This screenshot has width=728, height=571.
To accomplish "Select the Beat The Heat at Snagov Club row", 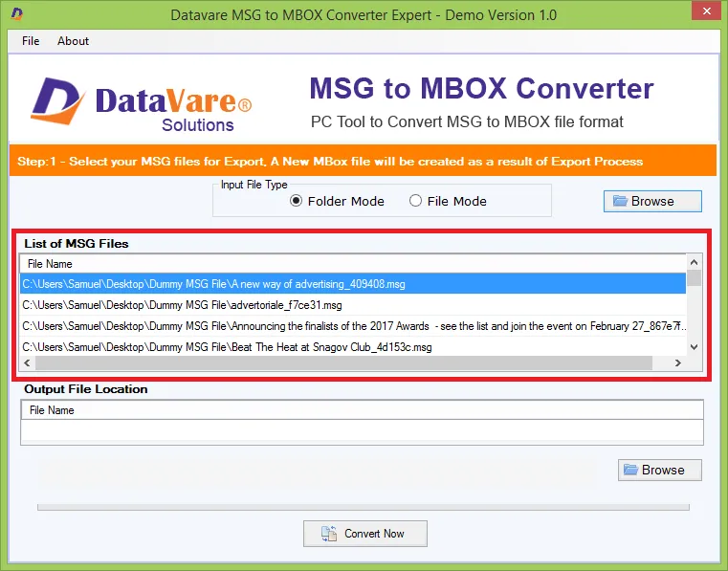I will 353,347.
